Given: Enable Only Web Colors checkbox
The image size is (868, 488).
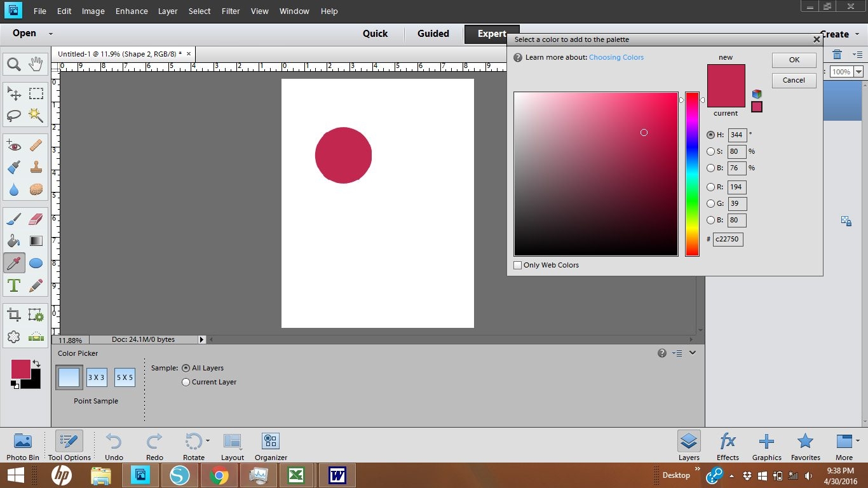Looking at the screenshot, I should click(518, 266).
